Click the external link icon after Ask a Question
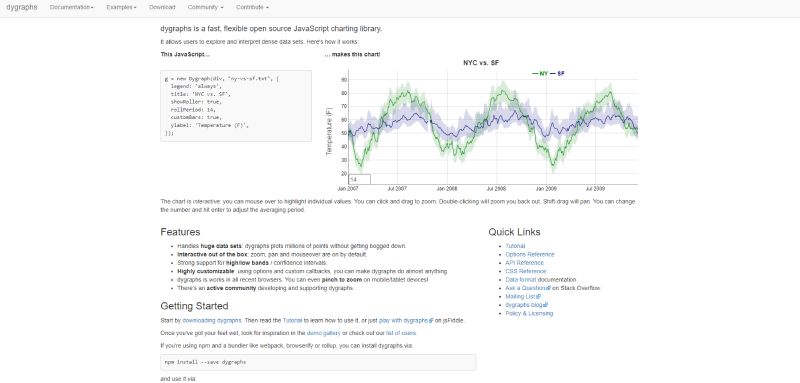The width and height of the screenshot is (800, 383). tap(548, 288)
